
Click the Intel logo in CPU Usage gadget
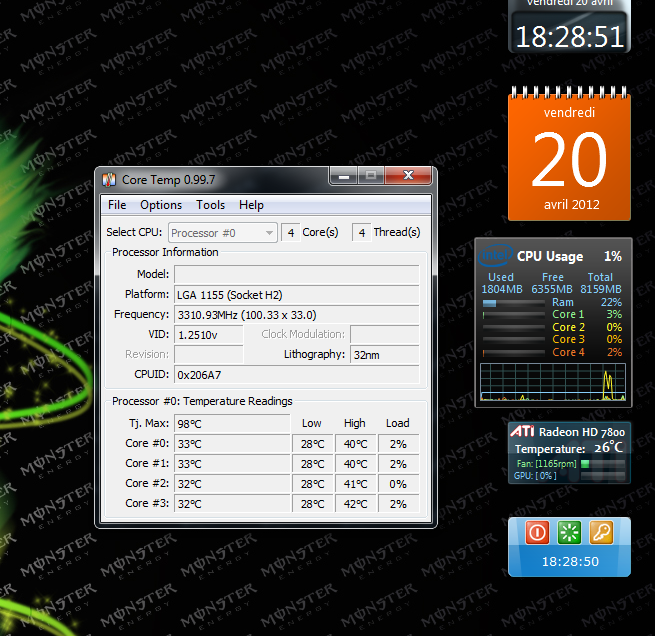point(497,256)
